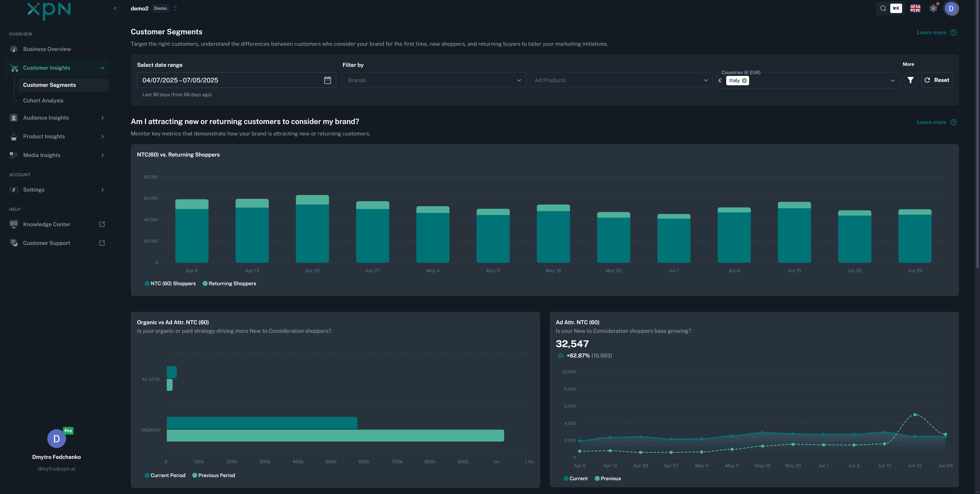Image resolution: width=980 pixels, height=494 pixels.
Task: Click the calendar icon in date range field
Action: pyautogui.click(x=327, y=80)
